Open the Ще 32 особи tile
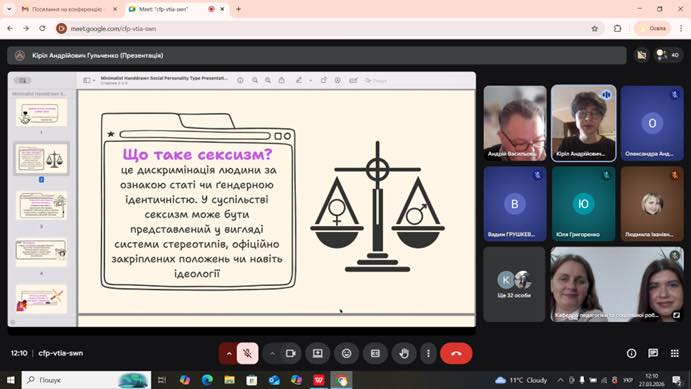This screenshot has height=389, width=691. coord(514,284)
